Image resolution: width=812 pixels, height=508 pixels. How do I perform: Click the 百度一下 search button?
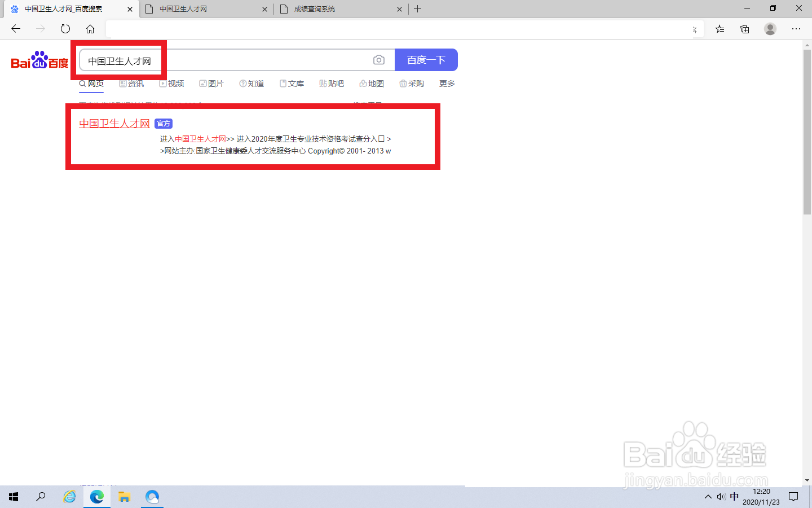[426, 60]
